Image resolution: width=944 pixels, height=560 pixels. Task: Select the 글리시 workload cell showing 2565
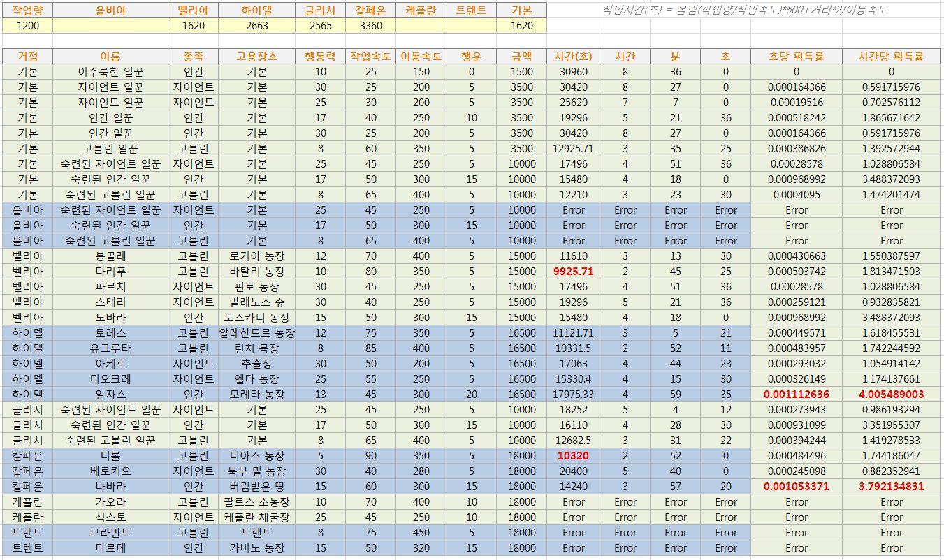[x=320, y=26]
